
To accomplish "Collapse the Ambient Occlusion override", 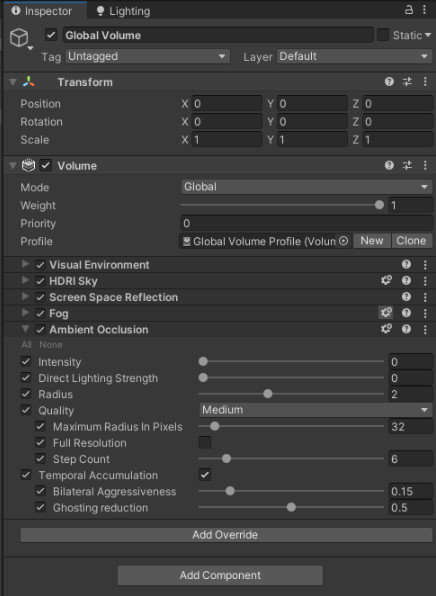I will pos(25,329).
